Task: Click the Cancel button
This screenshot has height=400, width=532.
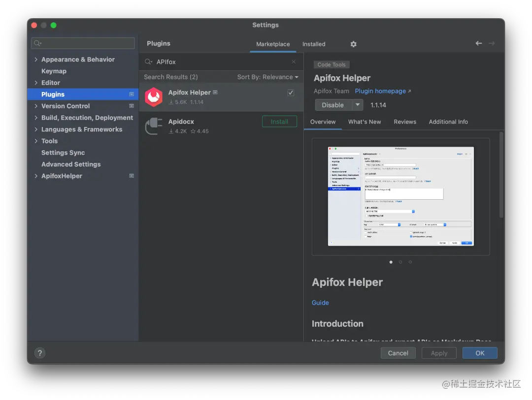Action: (398, 353)
